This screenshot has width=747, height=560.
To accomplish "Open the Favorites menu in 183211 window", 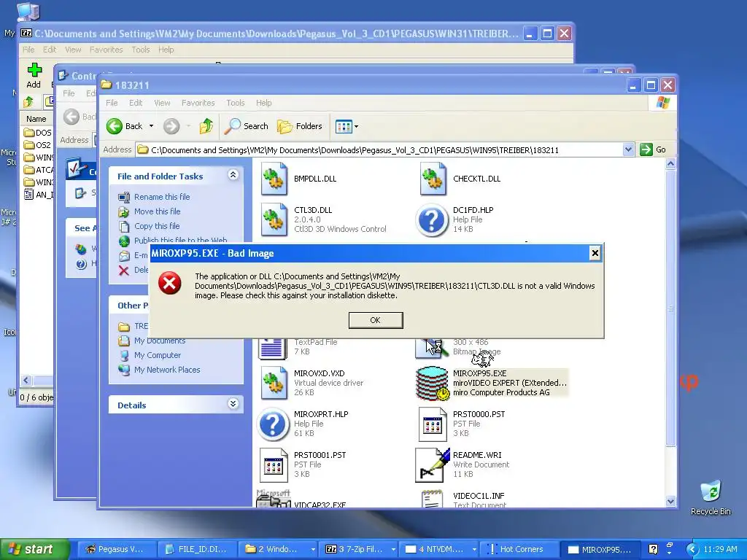I will tap(198, 103).
